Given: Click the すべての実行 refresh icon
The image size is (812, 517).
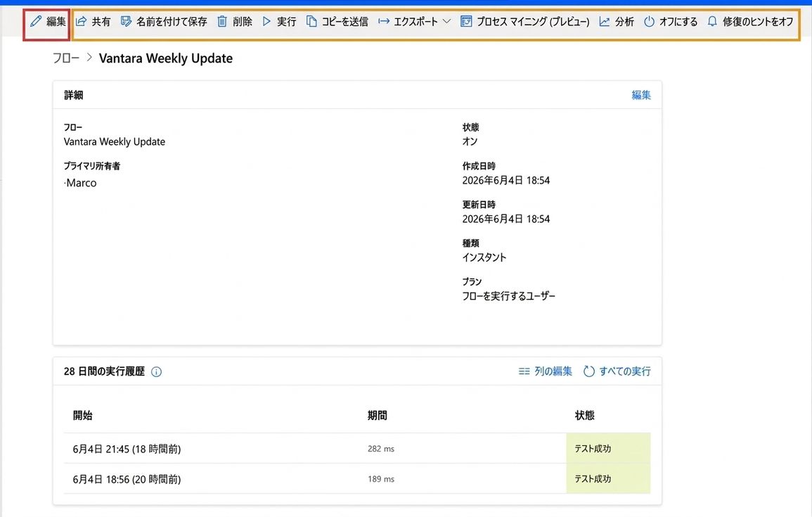Looking at the screenshot, I should coord(589,371).
